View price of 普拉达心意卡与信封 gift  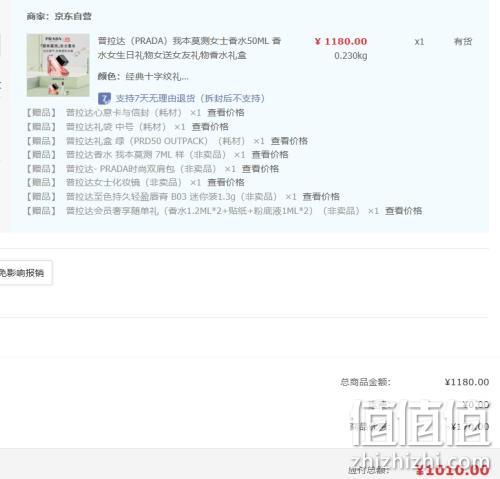(x=226, y=113)
